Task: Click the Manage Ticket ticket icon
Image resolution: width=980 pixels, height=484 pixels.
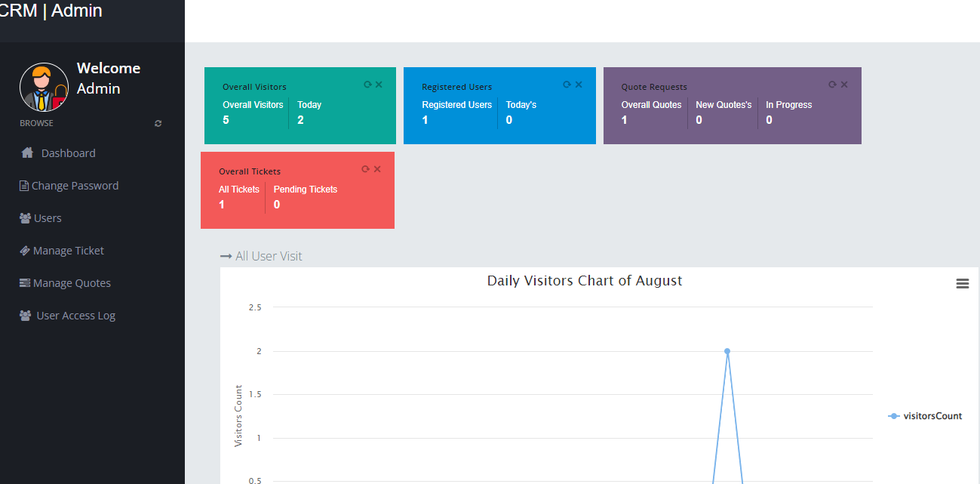Action: coord(25,251)
